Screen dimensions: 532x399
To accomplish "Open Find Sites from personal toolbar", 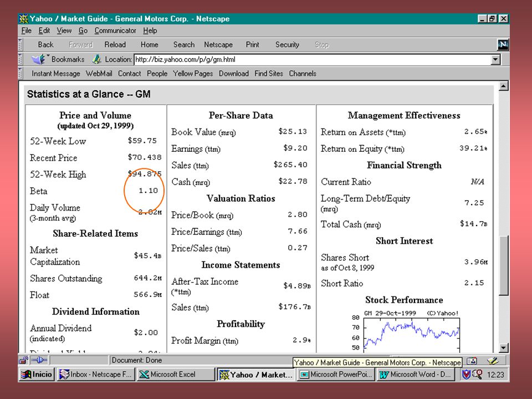I will [x=269, y=73].
